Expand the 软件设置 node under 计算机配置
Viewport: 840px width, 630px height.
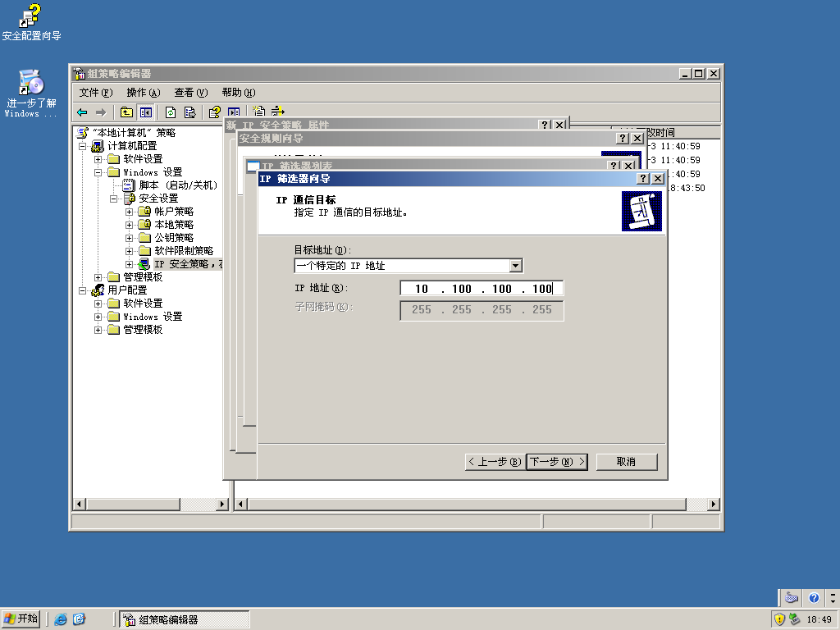point(98,159)
